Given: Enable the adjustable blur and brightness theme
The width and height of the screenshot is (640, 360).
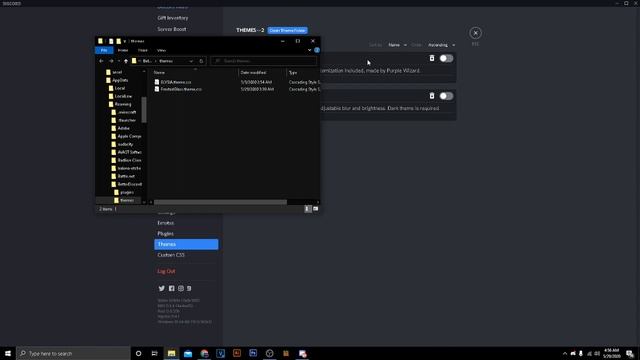Looking at the screenshot, I should tap(446, 96).
